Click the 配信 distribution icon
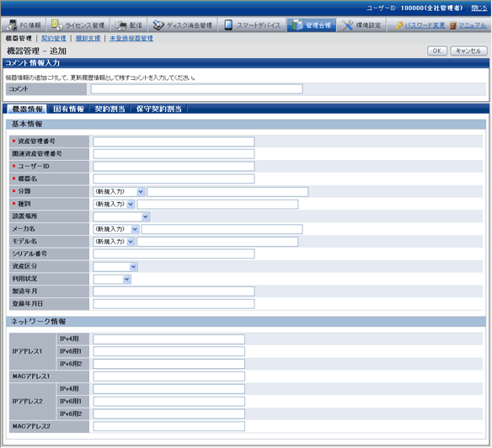This screenshot has height=448, width=492. point(120,25)
